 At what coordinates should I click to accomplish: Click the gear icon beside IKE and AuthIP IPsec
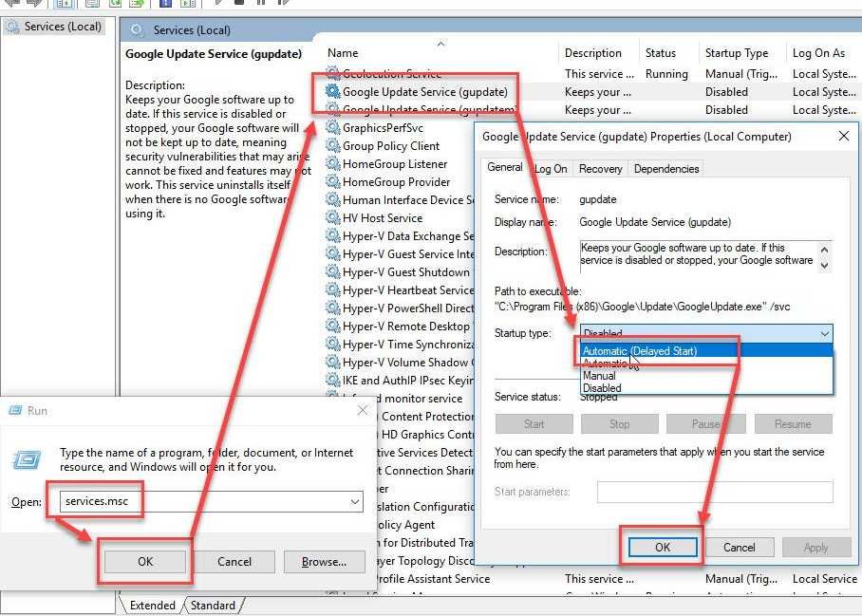[332, 380]
